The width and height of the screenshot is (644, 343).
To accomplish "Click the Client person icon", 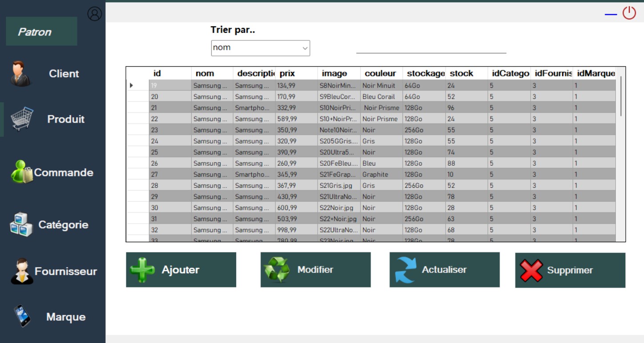I will [x=20, y=74].
